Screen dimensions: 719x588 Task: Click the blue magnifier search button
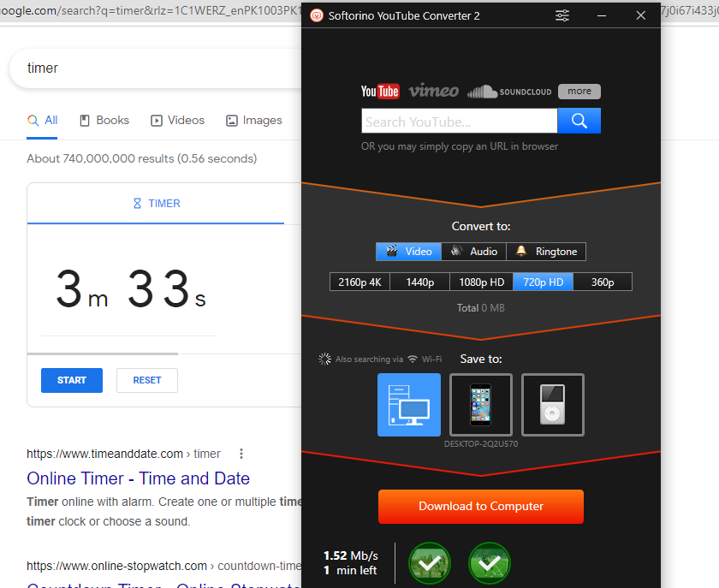tap(579, 121)
